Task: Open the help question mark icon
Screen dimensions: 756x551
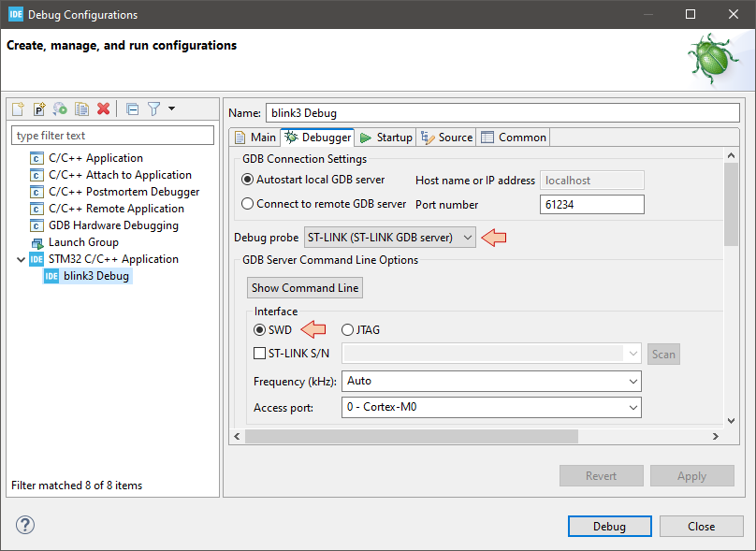Action: [25, 525]
